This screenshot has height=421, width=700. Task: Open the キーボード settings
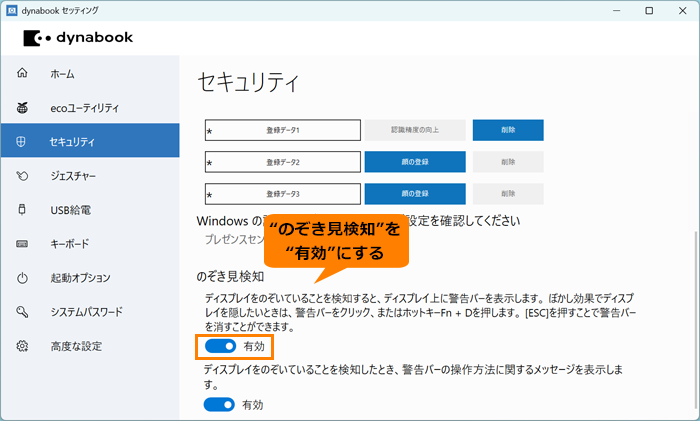[90, 244]
